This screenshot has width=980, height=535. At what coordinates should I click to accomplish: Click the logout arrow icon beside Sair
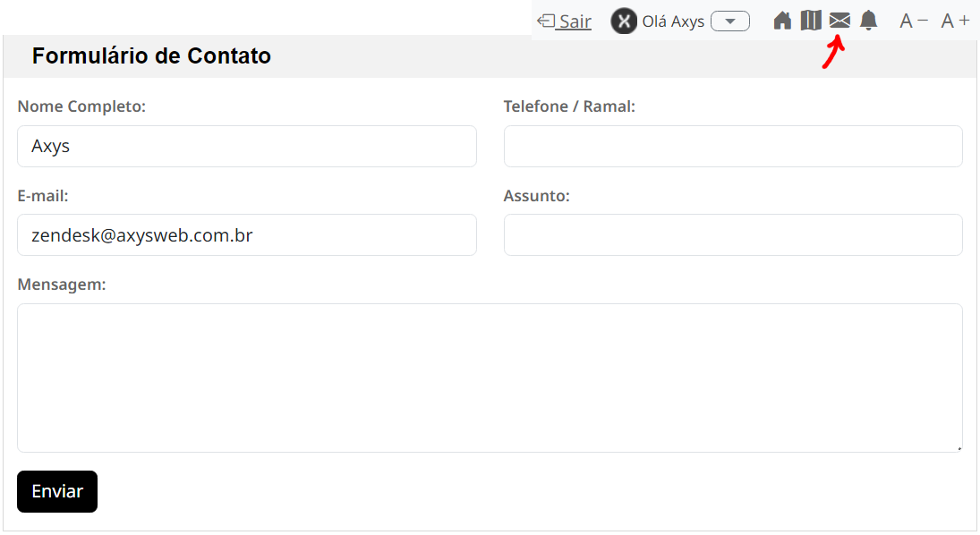[x=546, y=21]
